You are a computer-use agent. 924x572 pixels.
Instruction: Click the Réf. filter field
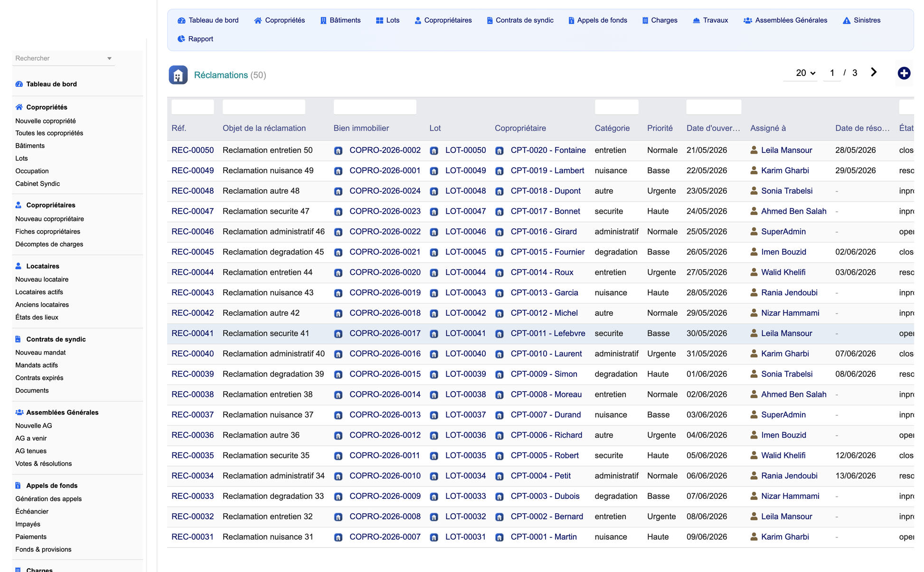[192, 107]
